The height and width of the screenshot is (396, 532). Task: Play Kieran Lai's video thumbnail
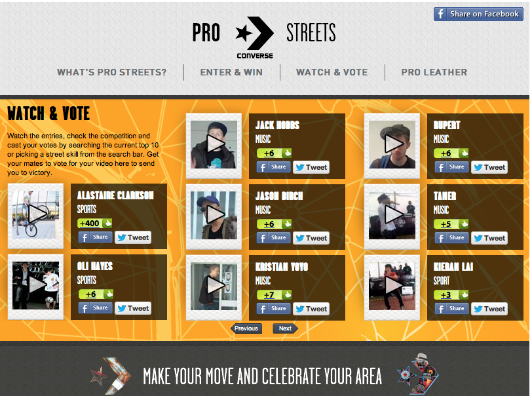392,286
